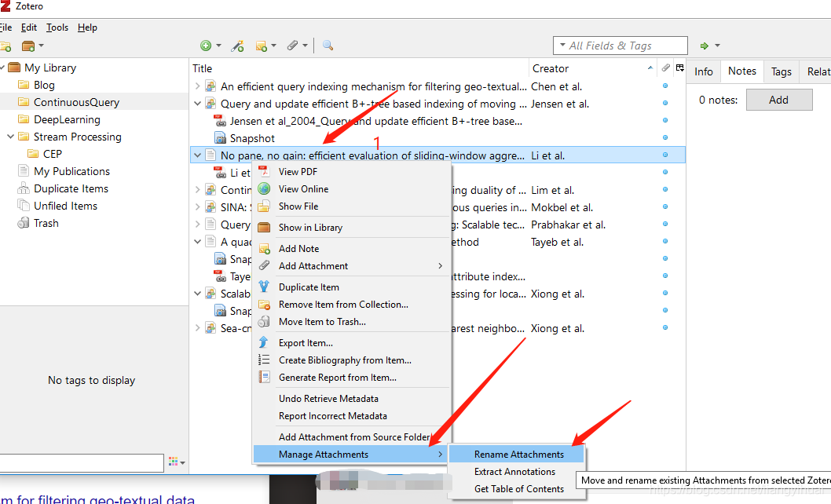831x504 pixels.
Task: Click the globe icon beside View Online
Action: [264, 188]
